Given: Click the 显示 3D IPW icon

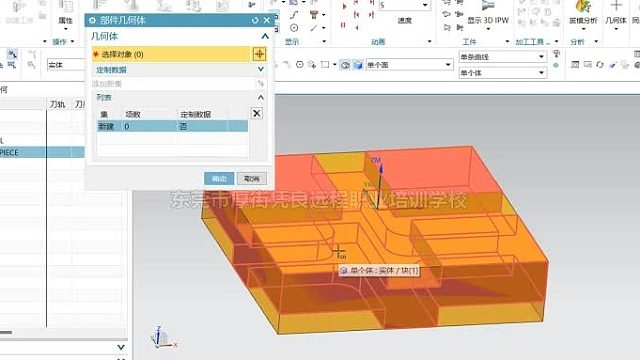Looking at the screenshot, I should point(488,6).
